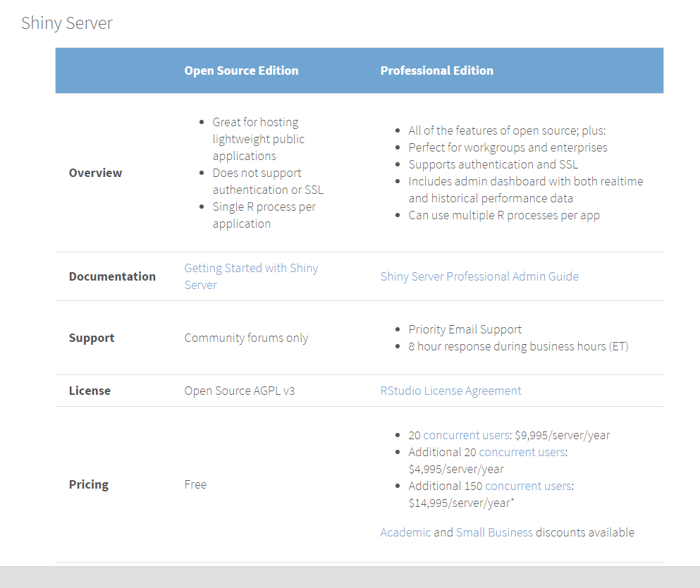
Task: Click the License row label
Action: tap(90, 391)
